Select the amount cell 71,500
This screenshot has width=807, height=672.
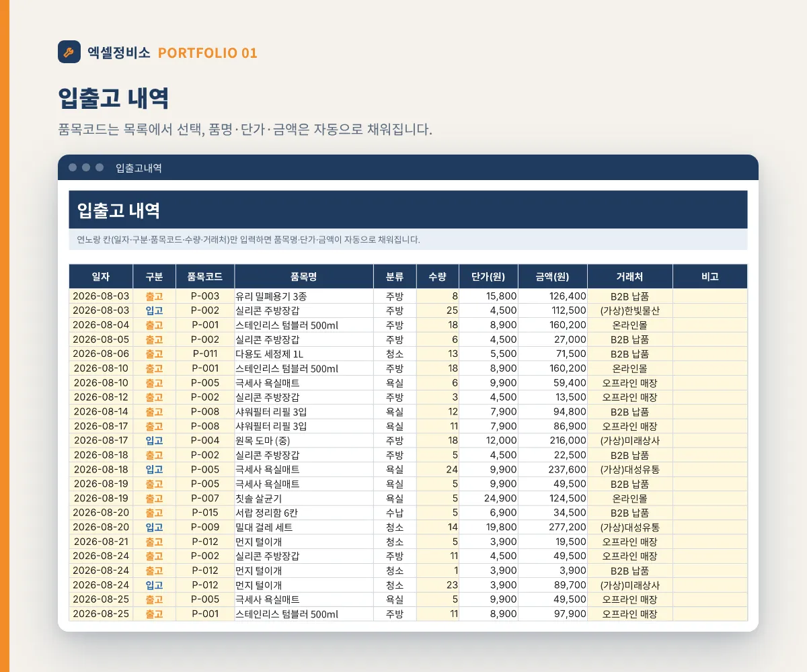(x=553, y=353)
